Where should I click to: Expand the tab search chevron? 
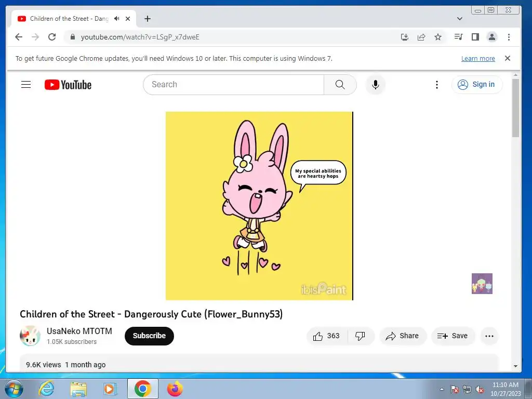click(x=459, y=19)
